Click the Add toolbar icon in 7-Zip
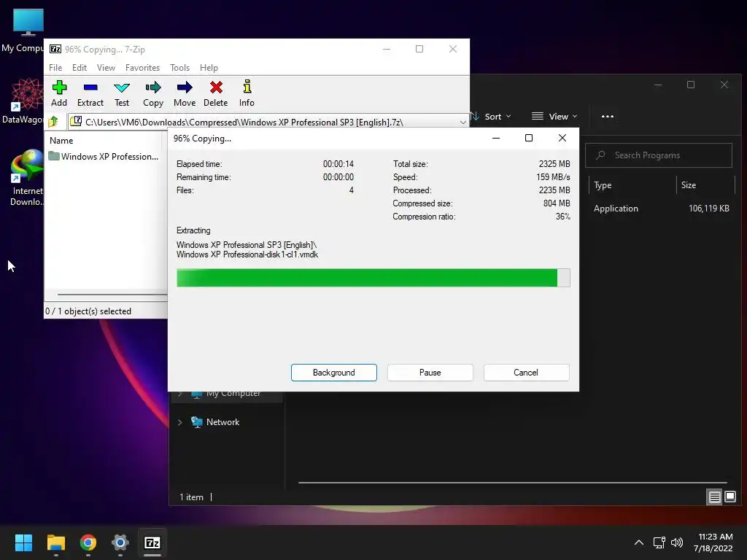This screenshot has height=560, width=747. pyautogui.click(x=59, y=93)
